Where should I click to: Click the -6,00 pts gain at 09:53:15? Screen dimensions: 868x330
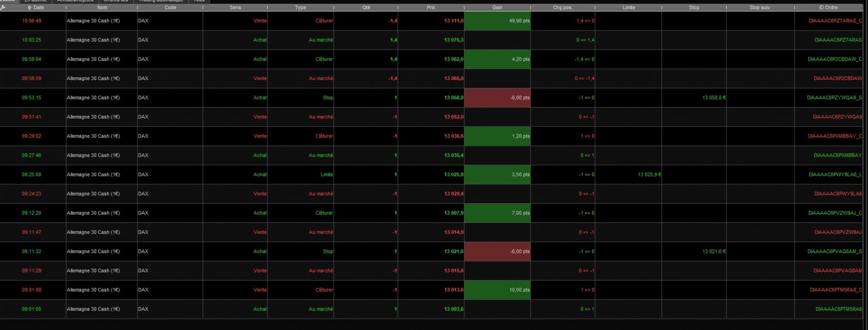coord(497,98)
